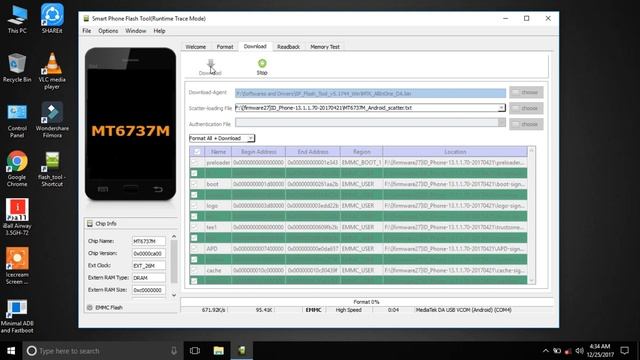Open Task View on taskbar
The height and width of the screenshot is (360, 640).
click(195, 351)
